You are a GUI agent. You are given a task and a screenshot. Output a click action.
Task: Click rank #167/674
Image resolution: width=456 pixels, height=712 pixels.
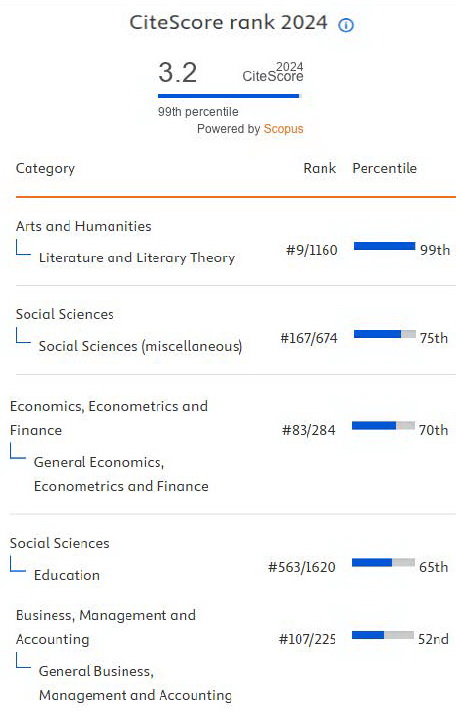(309, 338)
